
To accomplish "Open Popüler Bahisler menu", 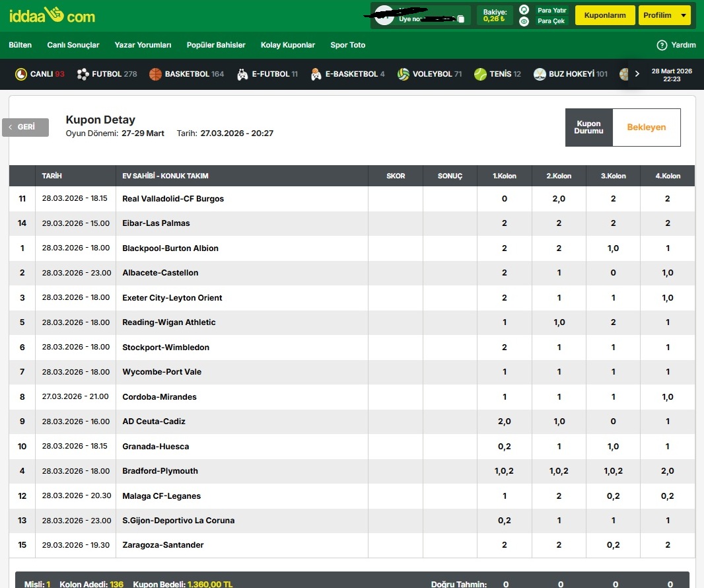I will pos(216,45).
